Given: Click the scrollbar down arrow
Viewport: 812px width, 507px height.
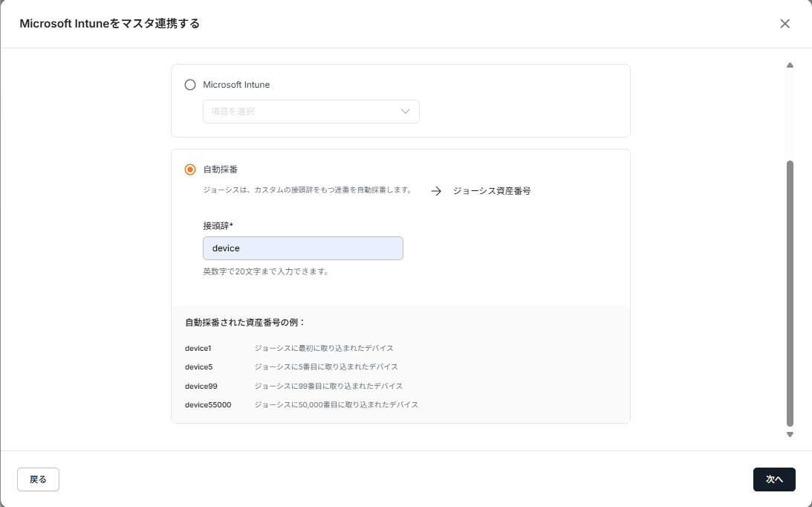Looking at the screenshot, I should [x=790, y=434].
